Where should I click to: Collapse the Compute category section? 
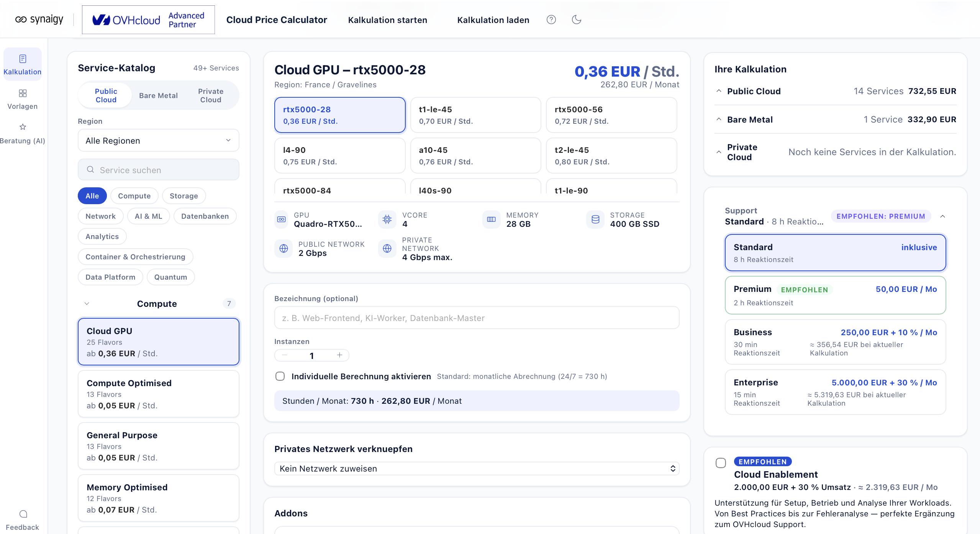(87, 304)
